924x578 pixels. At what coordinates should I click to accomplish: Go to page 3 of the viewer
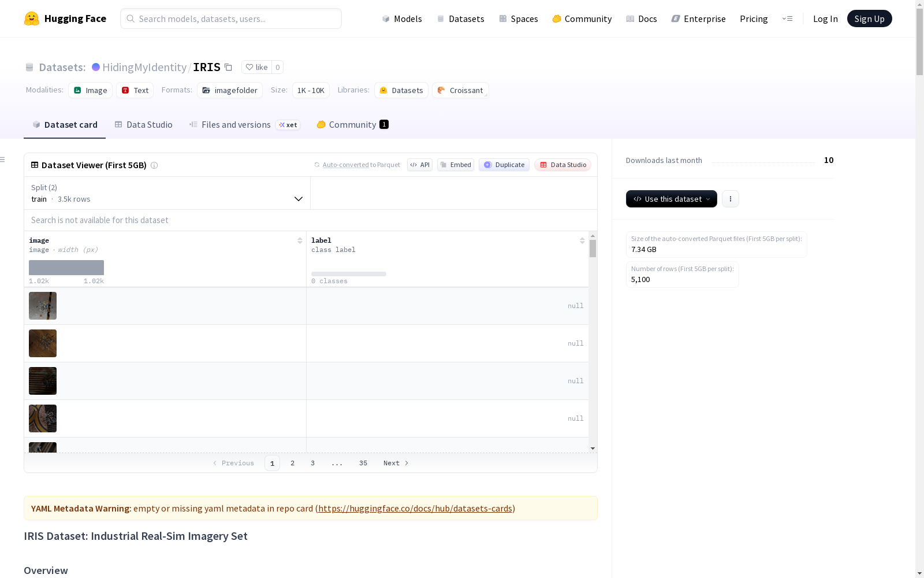click(x=313, y=463)
